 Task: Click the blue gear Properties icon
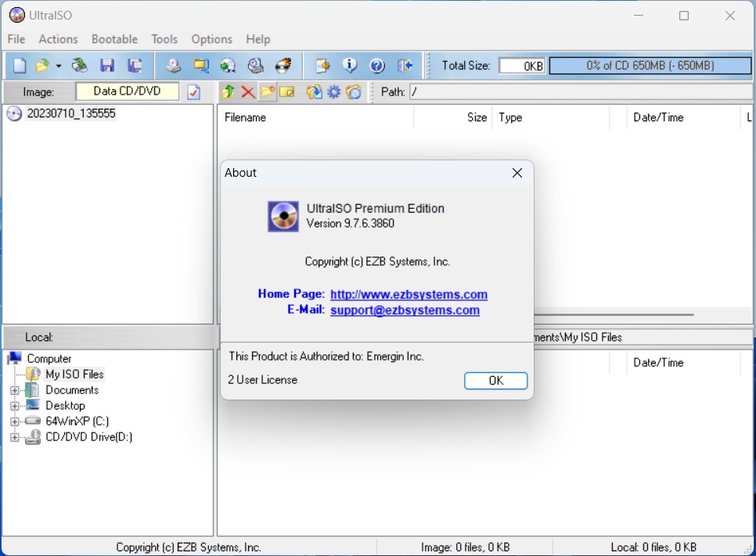[333, 91]
